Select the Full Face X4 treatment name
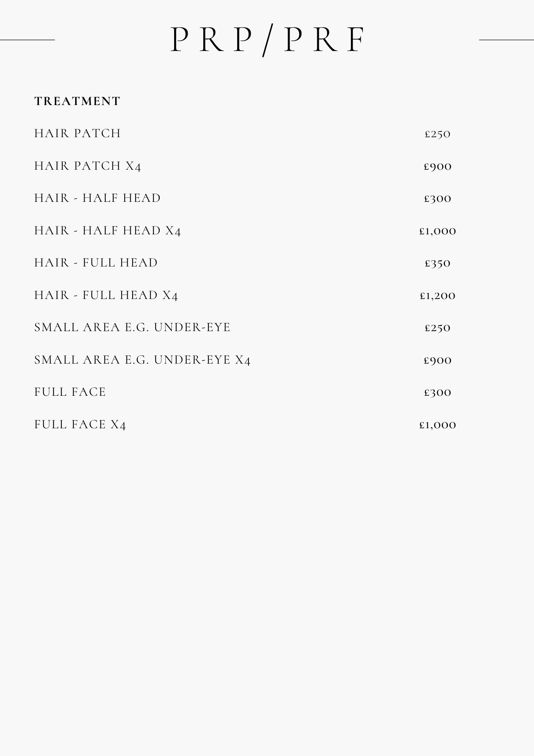The height and width of the screenshot is (756, 534). point(80,424)
